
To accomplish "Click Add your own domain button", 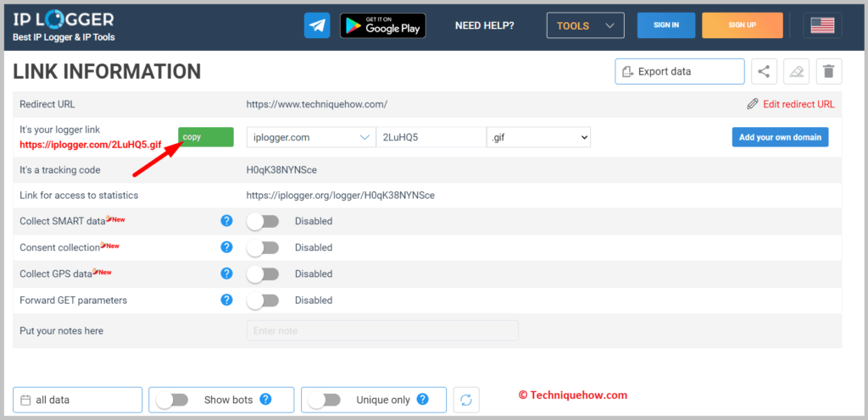I will [780, 137].
